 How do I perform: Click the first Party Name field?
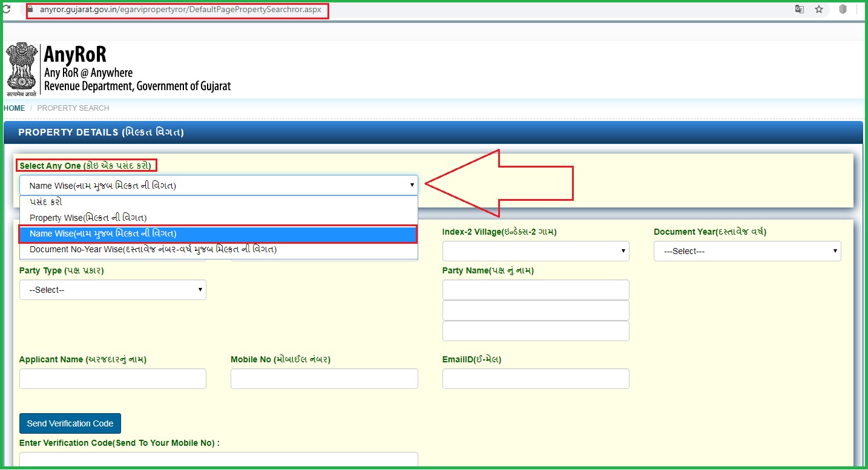click(x=535, y=290)
